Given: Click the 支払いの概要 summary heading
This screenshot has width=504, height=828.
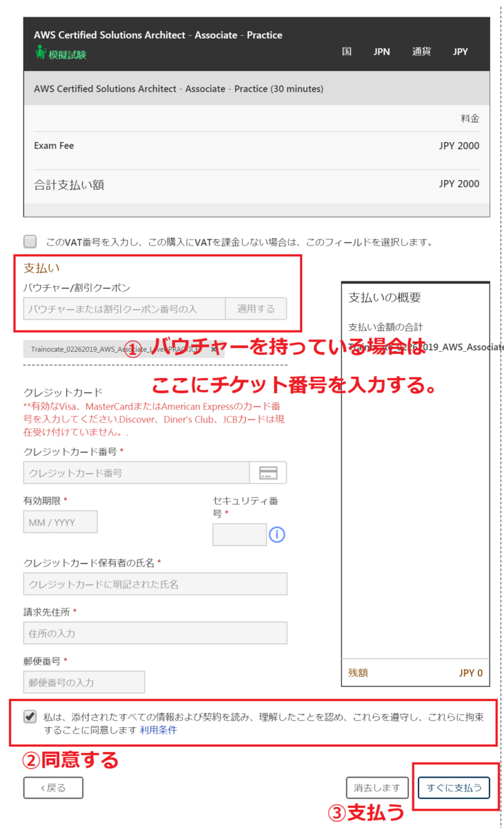Looking at the screenshot, I should (385, 297).
